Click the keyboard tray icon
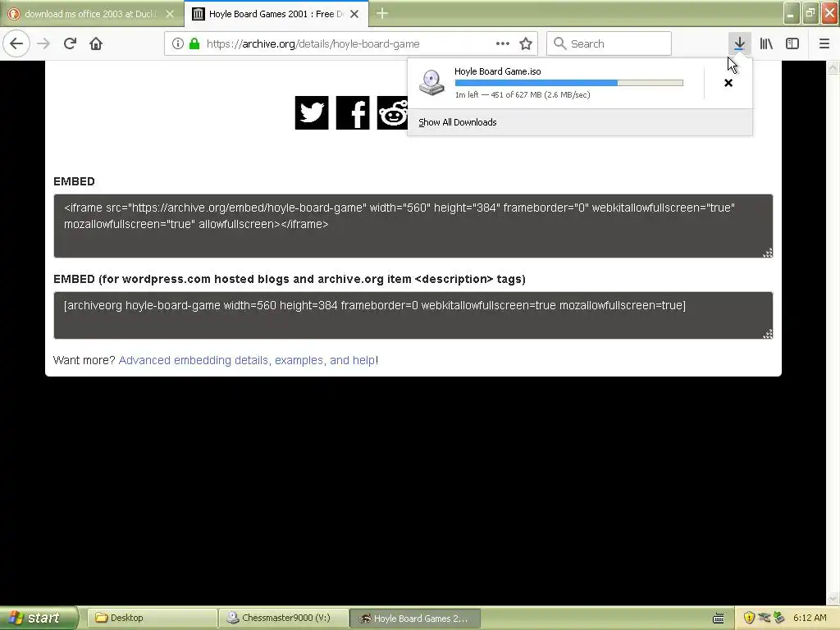Screen dimensions: 840x630 pyautogui.click(x=719, y=619)
